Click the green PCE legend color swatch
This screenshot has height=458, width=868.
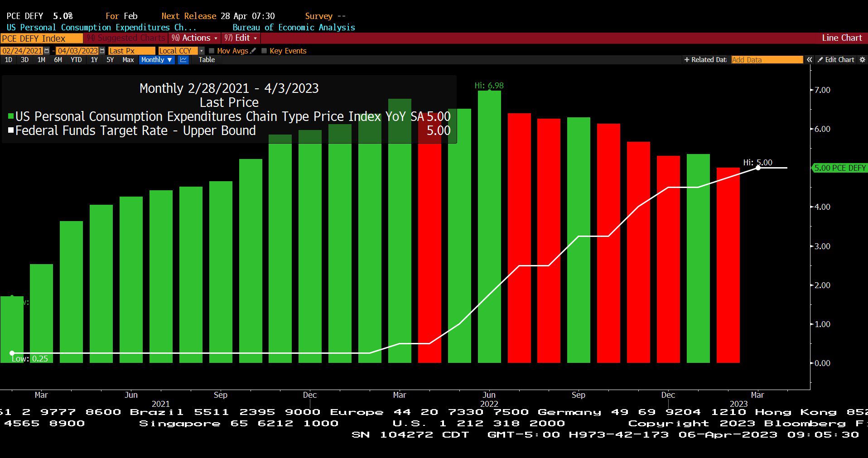[x=11, y=116]
